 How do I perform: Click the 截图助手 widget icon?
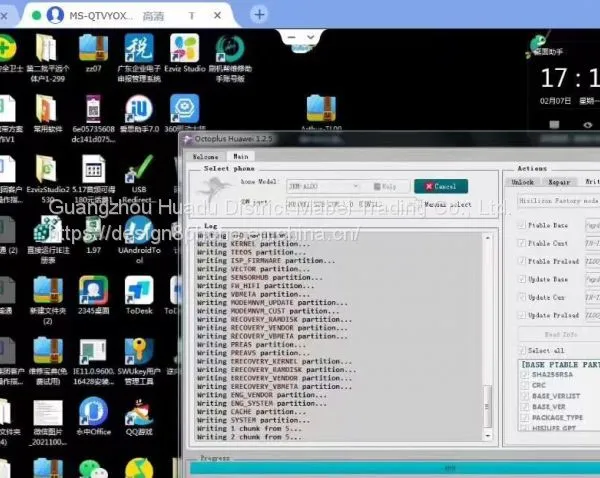click(x=538, y=43)
